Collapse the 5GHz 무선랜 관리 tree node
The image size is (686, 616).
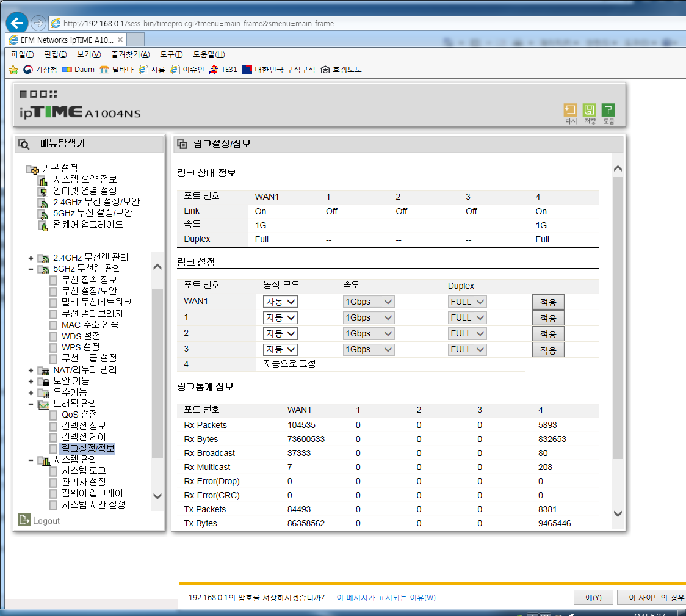[31, 269]
